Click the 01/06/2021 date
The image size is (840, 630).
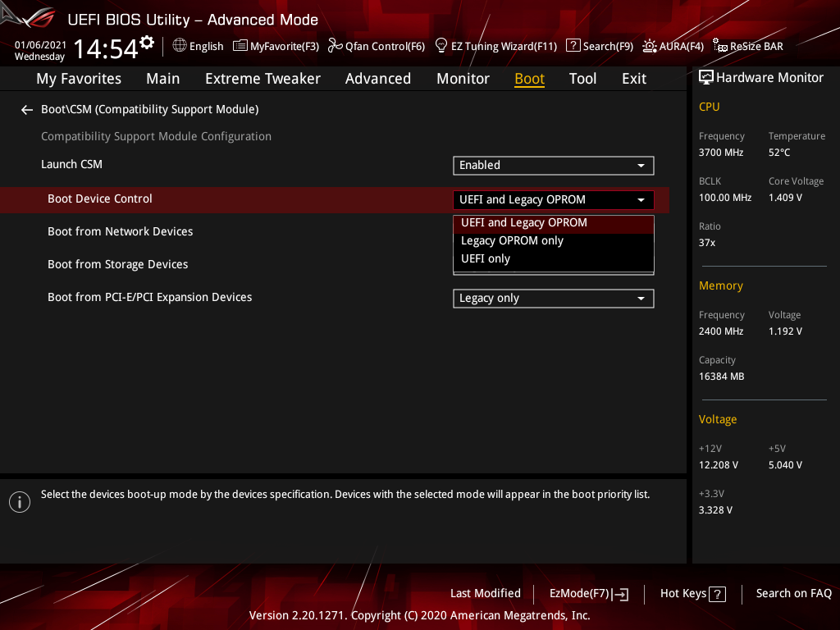[41, 45]
